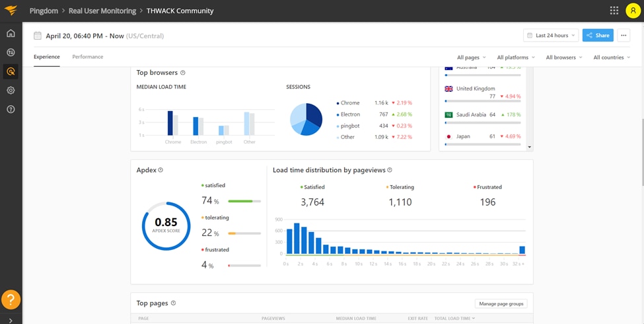This screenshot has width=644, height=324.
Task: Open the more options ellipsis button
Action: point(623,35)
